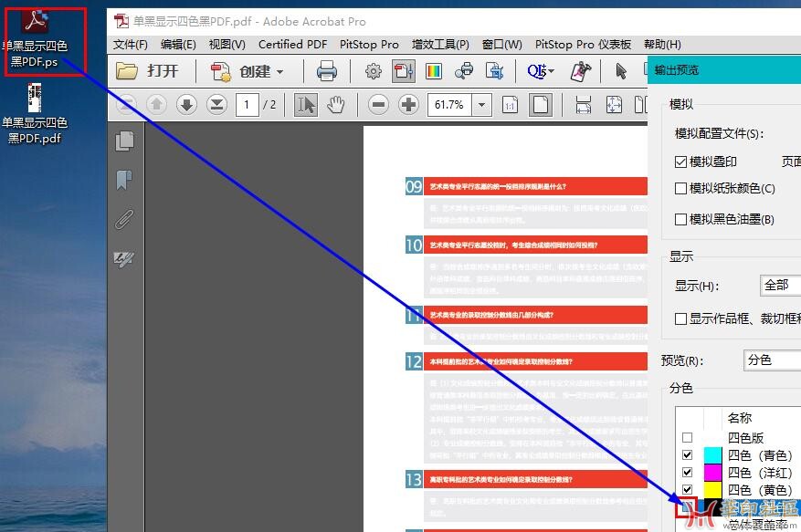Open the 文件(F) menu
801x532 pixels.
[131, 45]
